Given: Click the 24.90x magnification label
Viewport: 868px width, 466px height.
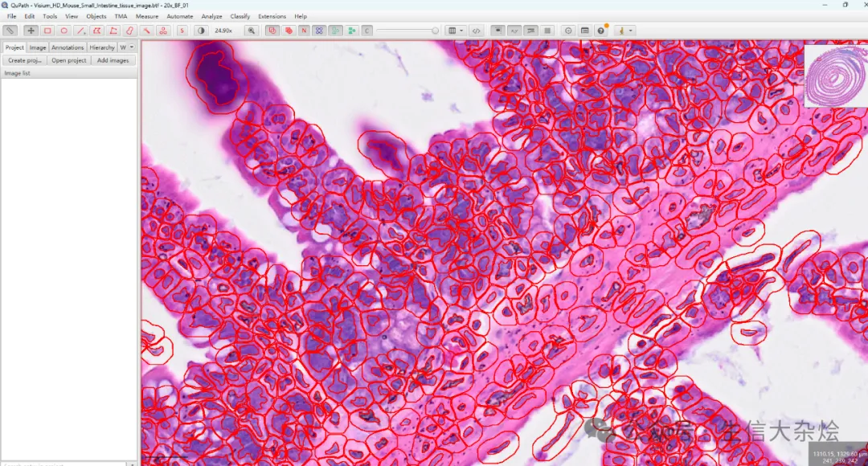Looking at the screenshot, I should 223,31.
